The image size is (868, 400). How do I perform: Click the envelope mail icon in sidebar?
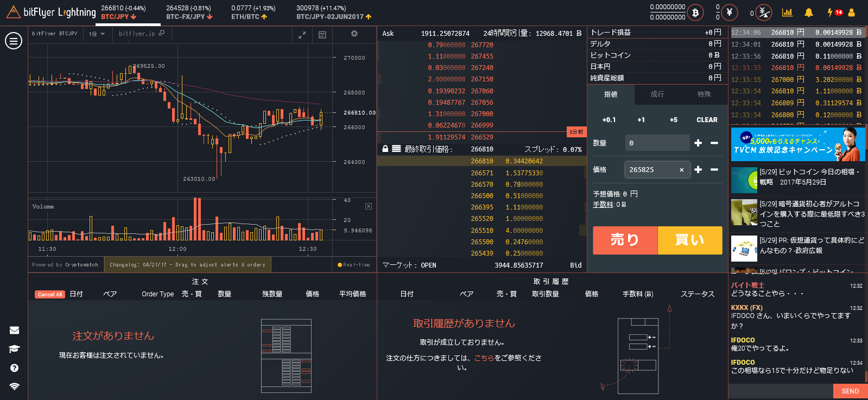(14, 330)
